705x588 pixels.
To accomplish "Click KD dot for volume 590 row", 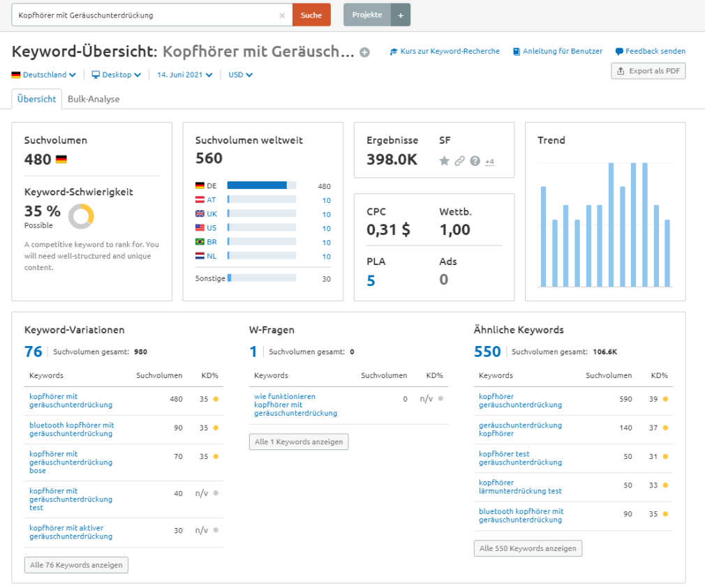I will (x=665, y=399).
